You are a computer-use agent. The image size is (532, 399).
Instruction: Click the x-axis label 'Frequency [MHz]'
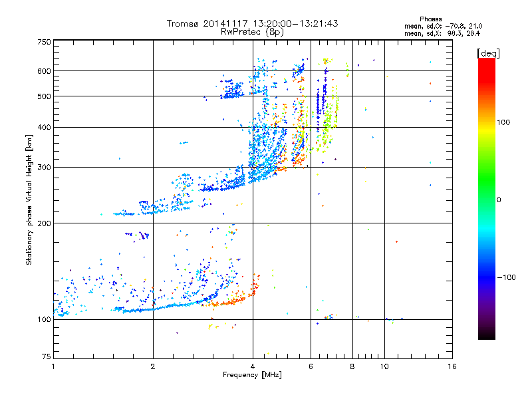pyautogui.click(x=252, y=375)
